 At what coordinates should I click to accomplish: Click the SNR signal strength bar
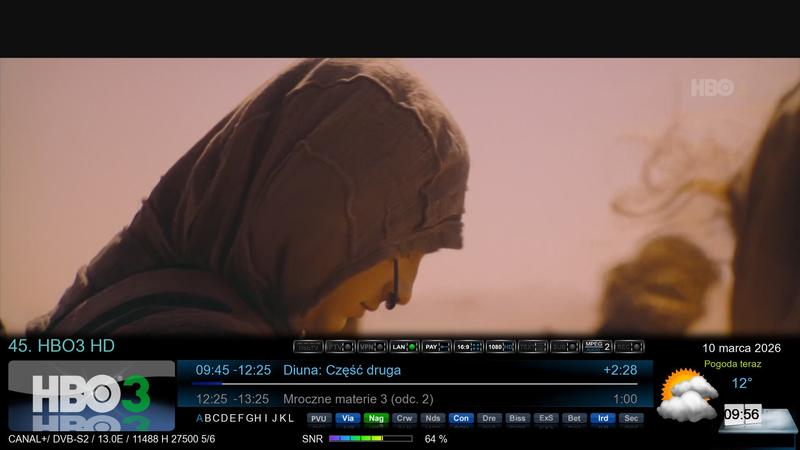tap(371, 439)
